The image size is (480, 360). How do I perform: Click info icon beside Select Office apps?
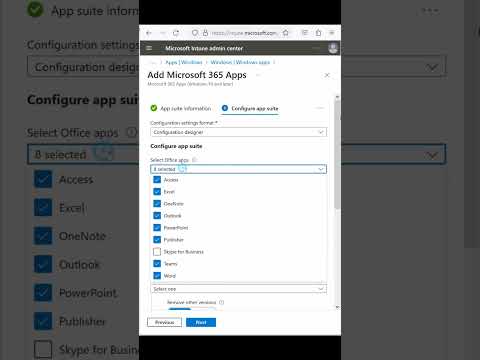click(x=195, y=160)
